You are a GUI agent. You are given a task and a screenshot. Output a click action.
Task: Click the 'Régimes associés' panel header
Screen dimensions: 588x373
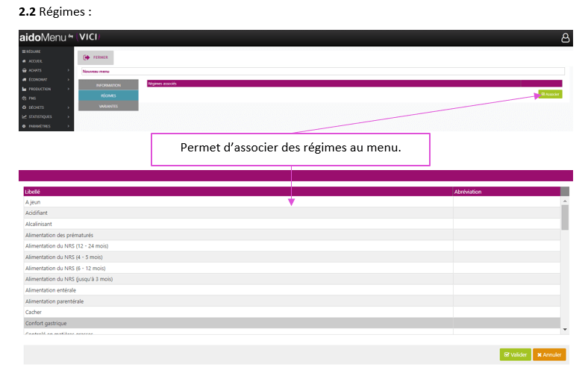point(354,84)
